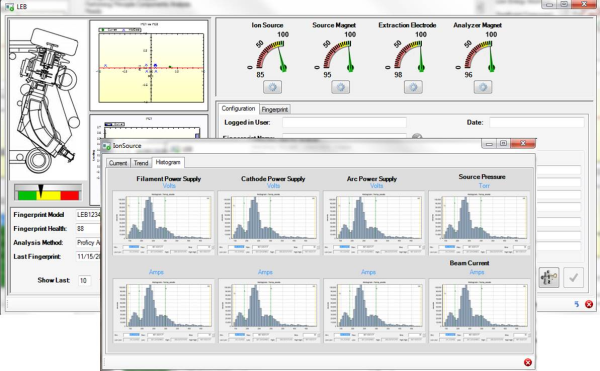Click the Filament Power Supply Volts link

(169, 186)
